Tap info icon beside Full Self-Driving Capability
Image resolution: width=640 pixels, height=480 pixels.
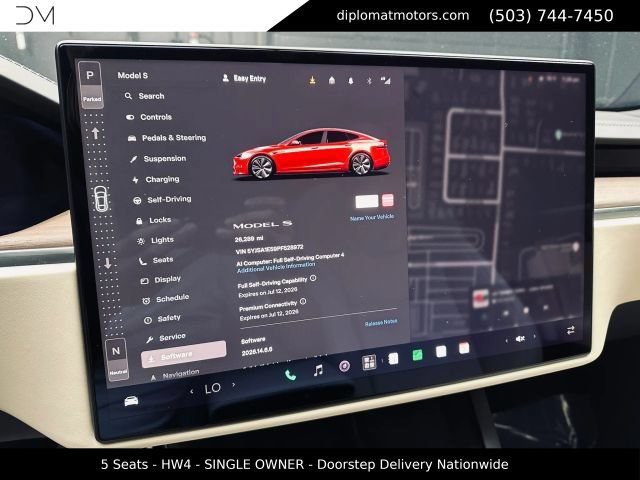(x=313, y=278)
